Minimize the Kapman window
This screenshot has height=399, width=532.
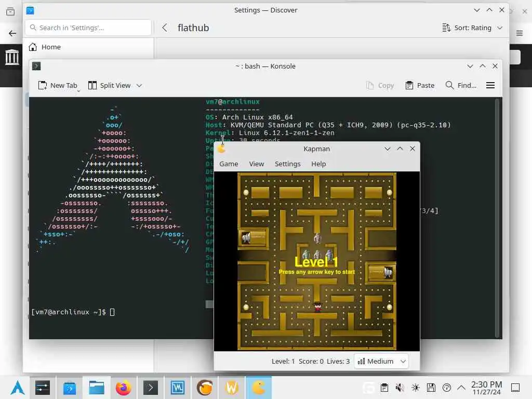coord(387,149)
